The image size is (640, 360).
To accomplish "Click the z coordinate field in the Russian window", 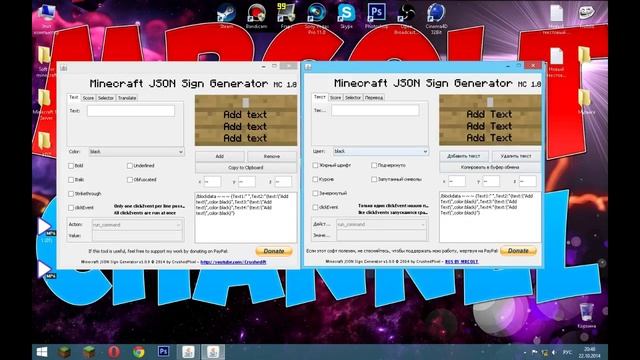I will (528, 181).
